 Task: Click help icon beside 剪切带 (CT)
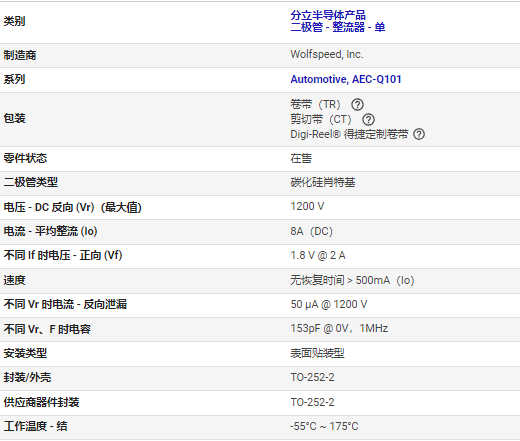click(368, 119)
